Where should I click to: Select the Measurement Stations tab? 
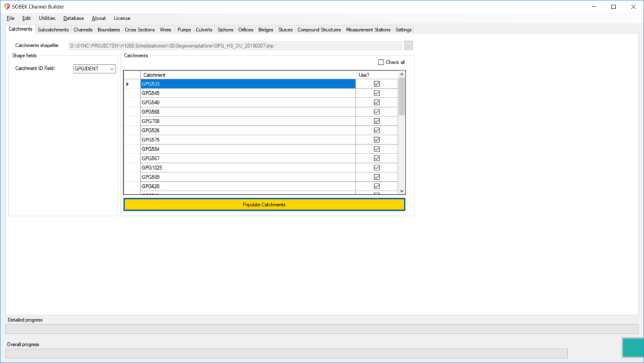tap(368, 30)
